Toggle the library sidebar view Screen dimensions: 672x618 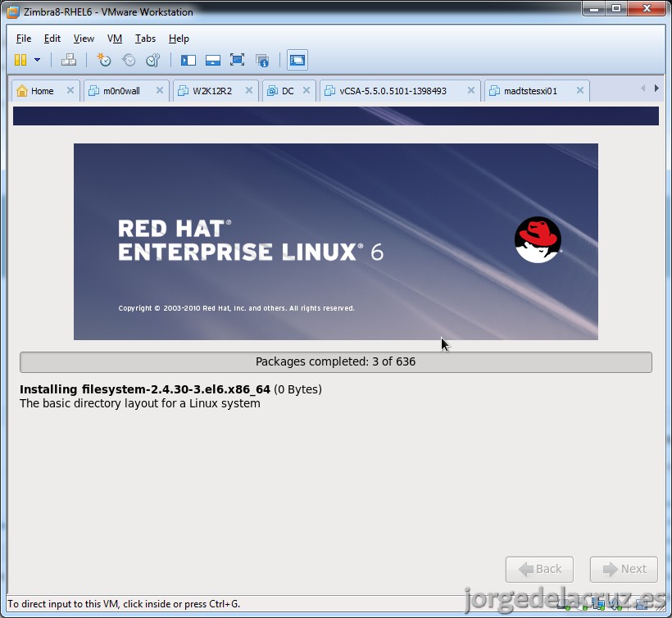[x=188, y=60]
